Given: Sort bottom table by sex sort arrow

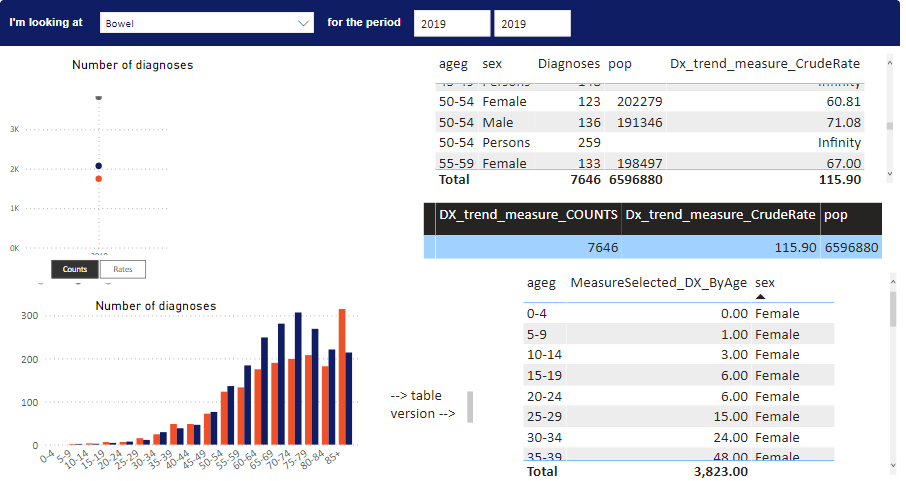Looking at the screenshot, I should pos(760,297).
